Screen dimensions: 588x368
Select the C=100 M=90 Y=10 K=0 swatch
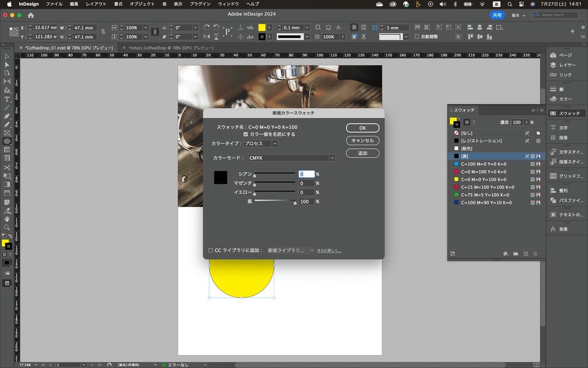[486, 203]
